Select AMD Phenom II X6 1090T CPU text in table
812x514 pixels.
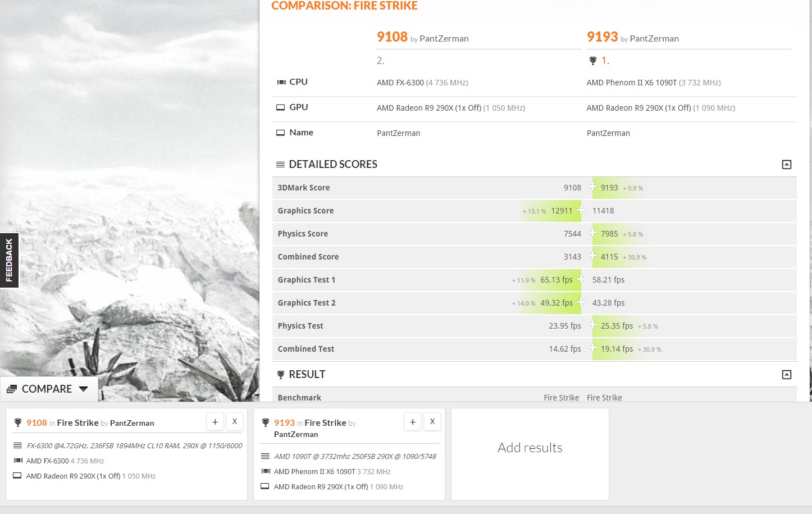[x=632, y=83]
